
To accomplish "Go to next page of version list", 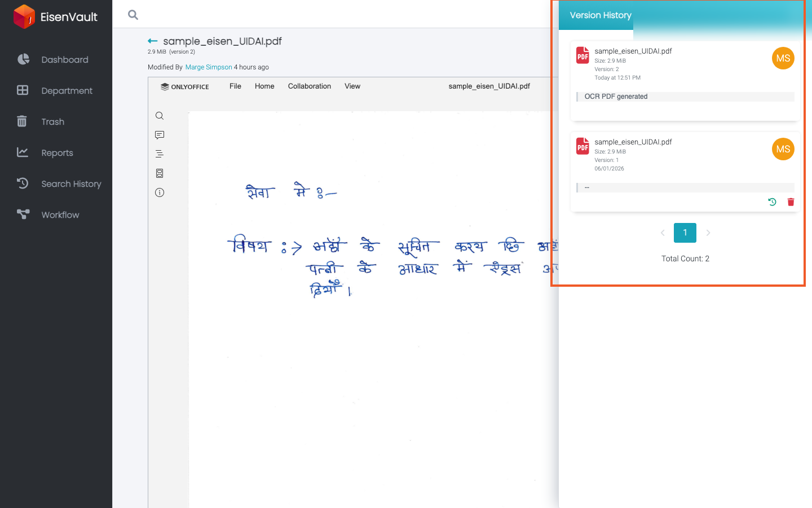I will coord(708,233).
